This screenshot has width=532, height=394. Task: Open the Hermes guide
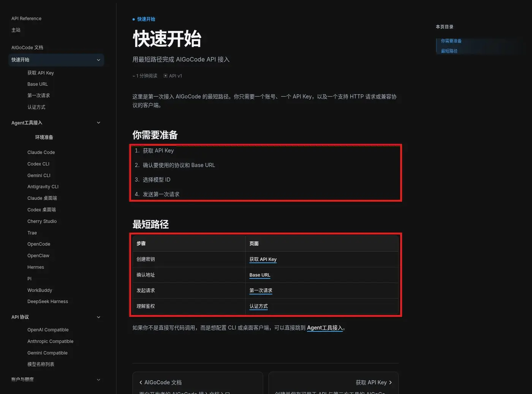[x=36, y=267]
